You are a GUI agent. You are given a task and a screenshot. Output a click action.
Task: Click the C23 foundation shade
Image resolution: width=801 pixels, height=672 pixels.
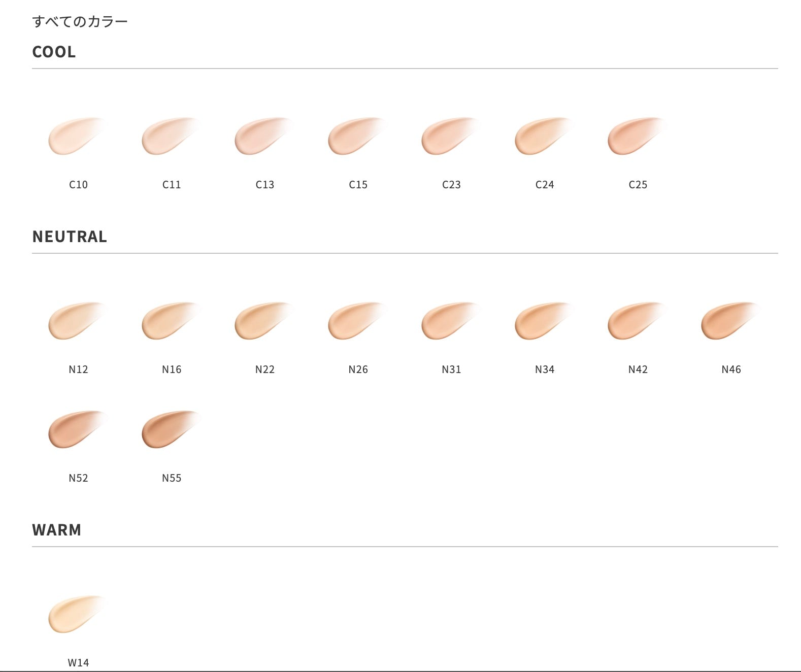click(447, 137)
